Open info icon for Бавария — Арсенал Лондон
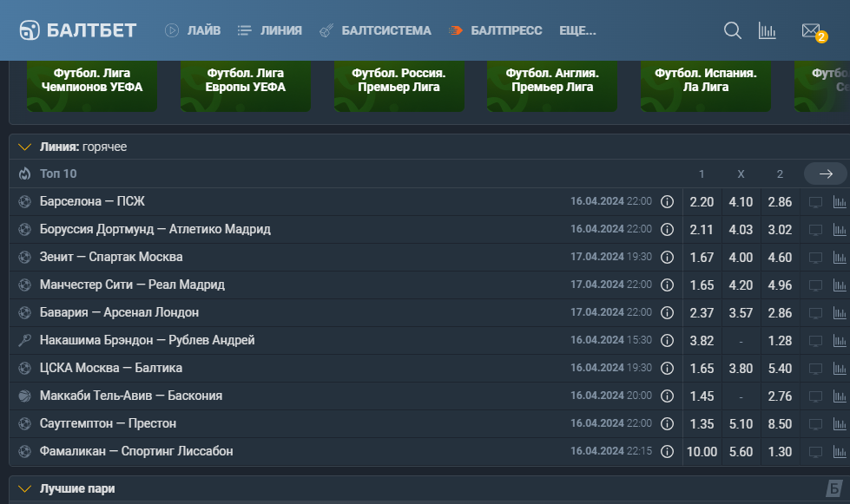The width and height of the screenshot is (850, 504). [667, 313]
